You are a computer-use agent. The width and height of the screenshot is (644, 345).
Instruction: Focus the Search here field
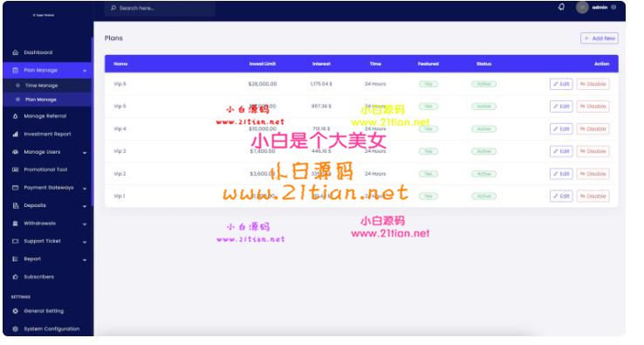point(160,8)
